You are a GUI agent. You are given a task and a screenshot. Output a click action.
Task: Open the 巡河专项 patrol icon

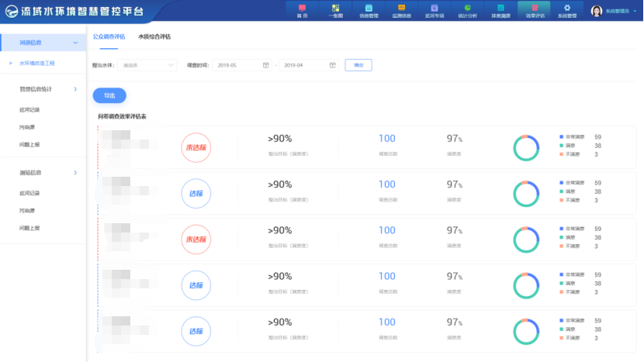tap(435, 10)
